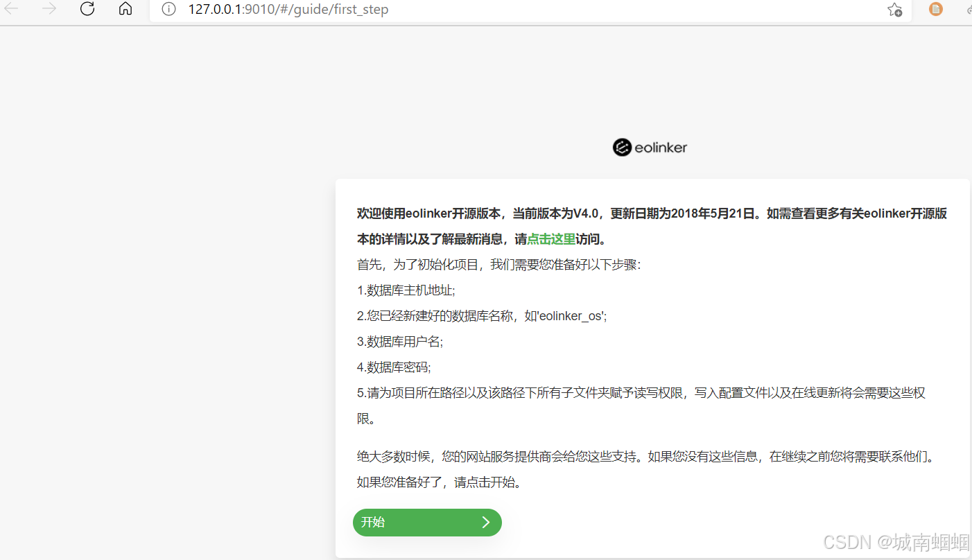Click the site information circle-i icon
This screenshot has width=972, height=560.
167,10
